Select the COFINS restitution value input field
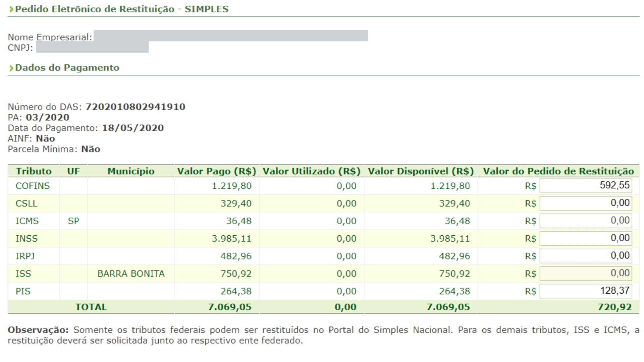This screenshot has height=362, width=644. [x=585, y=185]
